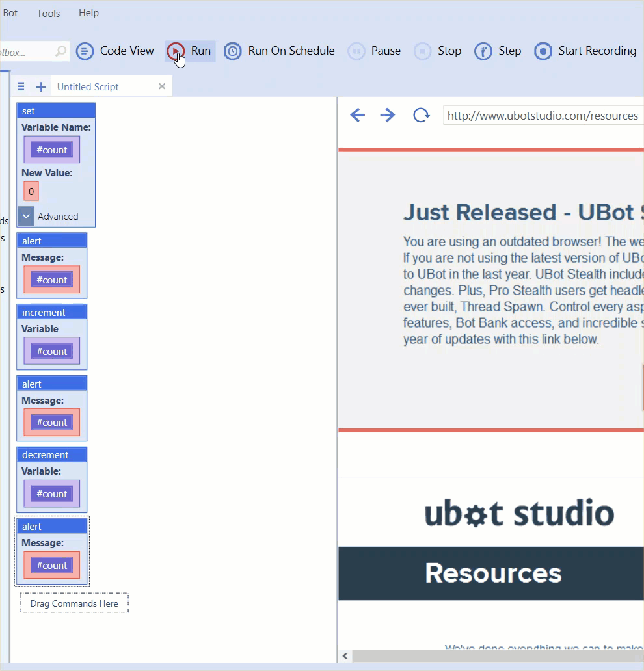
Task: Open the script tabs list menu icon
Action: click(x=21, y=86)
